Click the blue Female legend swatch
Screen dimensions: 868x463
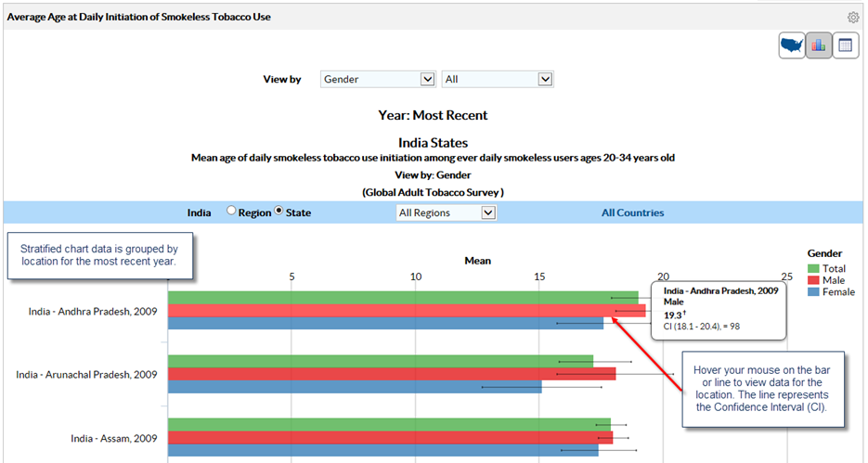click(x=813, y=292)
